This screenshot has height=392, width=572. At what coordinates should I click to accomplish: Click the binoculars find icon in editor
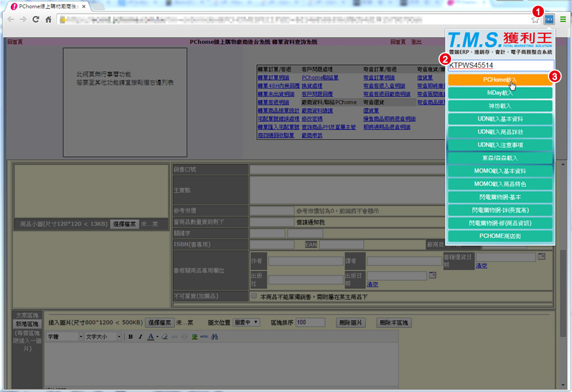214,336
